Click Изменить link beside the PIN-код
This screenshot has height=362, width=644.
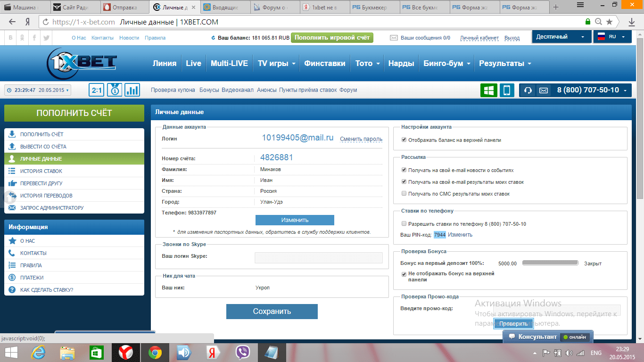point(460,235)
